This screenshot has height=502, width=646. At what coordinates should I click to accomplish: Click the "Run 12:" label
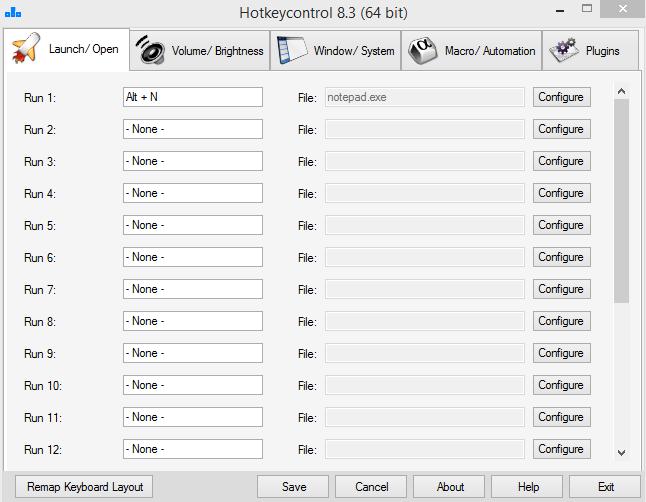[x=43, y=450]
